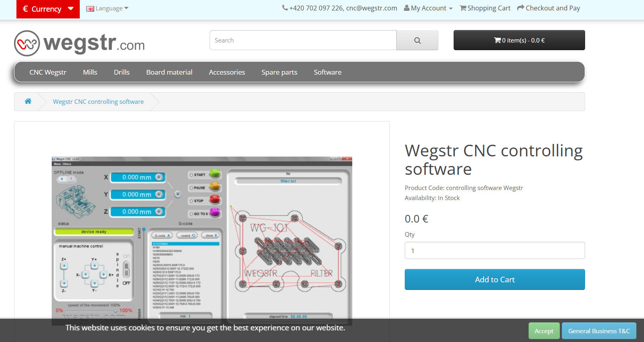Accept the cookies notice
The height and width of the screenshot is (342, 644).
pyautogui.click(x=544, y=331)
